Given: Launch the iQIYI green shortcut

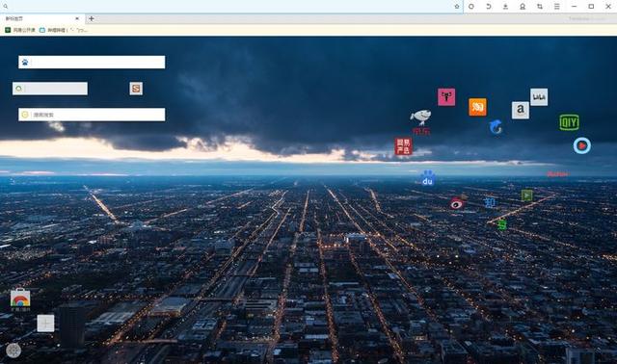Looking at the screenshot, I should tap(569, 122).
